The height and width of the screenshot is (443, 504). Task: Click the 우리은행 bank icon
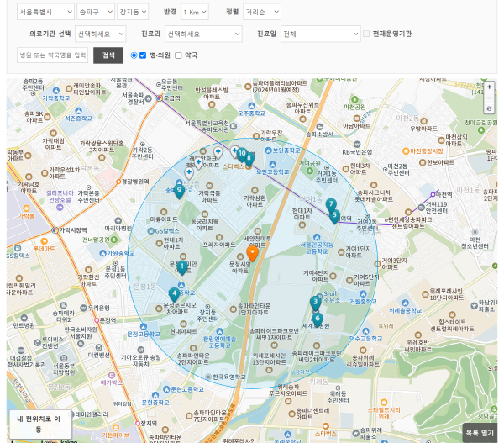[83, 308]
